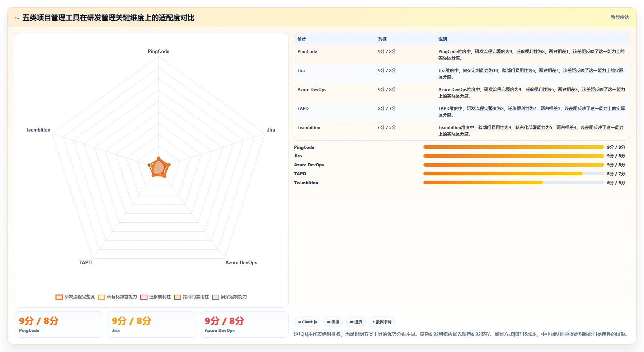The height and width of the screenshot is (352, 644).
Task: Toggle 研发流程完整度 legend swatch
Action: tap(59, 297)
